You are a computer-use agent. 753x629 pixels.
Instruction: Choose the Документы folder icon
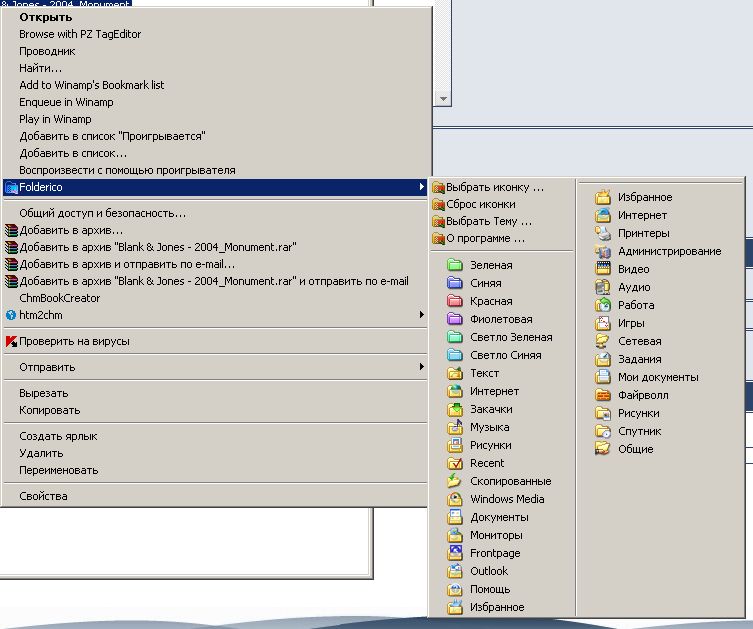(454, 517)
